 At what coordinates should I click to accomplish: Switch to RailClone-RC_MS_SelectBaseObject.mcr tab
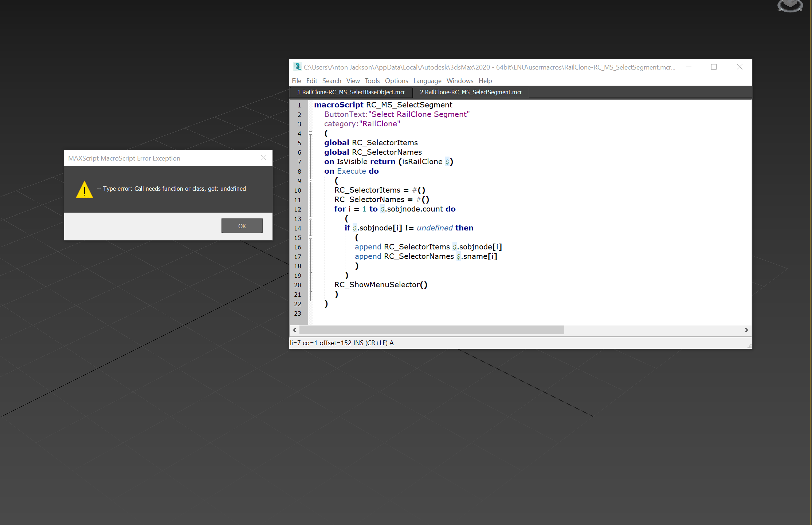tap(351, 92)
